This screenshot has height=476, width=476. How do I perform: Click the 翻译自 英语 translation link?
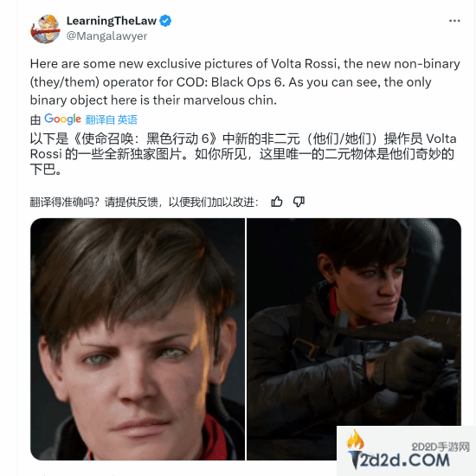112,120
